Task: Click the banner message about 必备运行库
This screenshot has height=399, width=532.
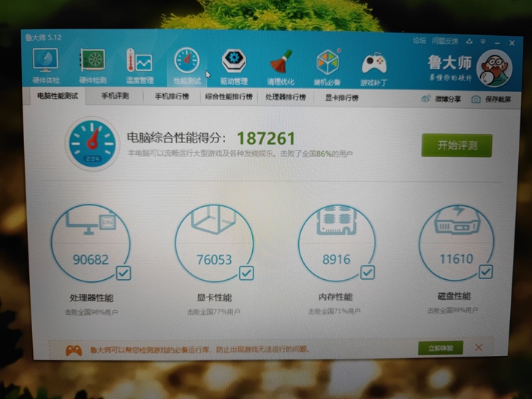Action: (199, 349)
